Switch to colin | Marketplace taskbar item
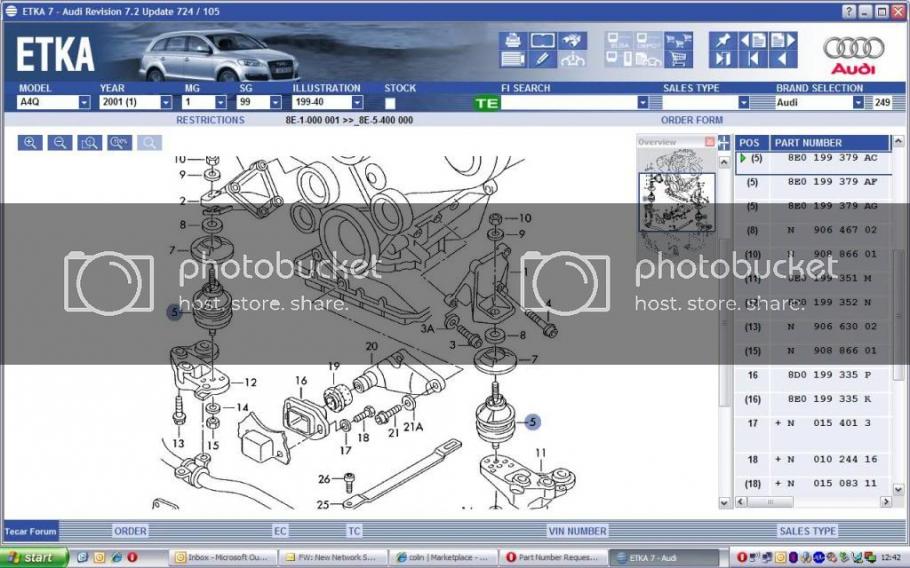 (442, 557)
